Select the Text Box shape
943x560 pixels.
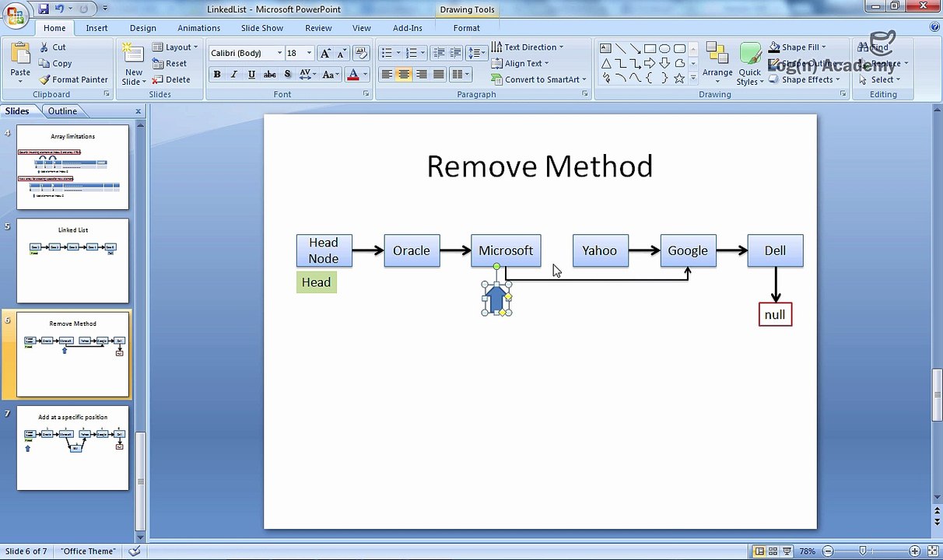(x=606, y=48)
